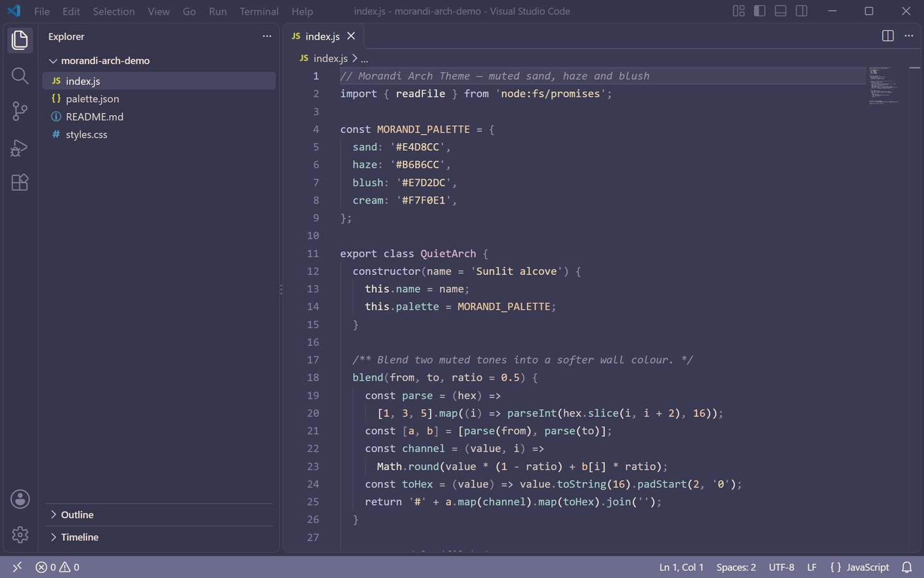Change indentation via Spaces: 2
This screenshot has width=924, height=578.
coord(736,567)
